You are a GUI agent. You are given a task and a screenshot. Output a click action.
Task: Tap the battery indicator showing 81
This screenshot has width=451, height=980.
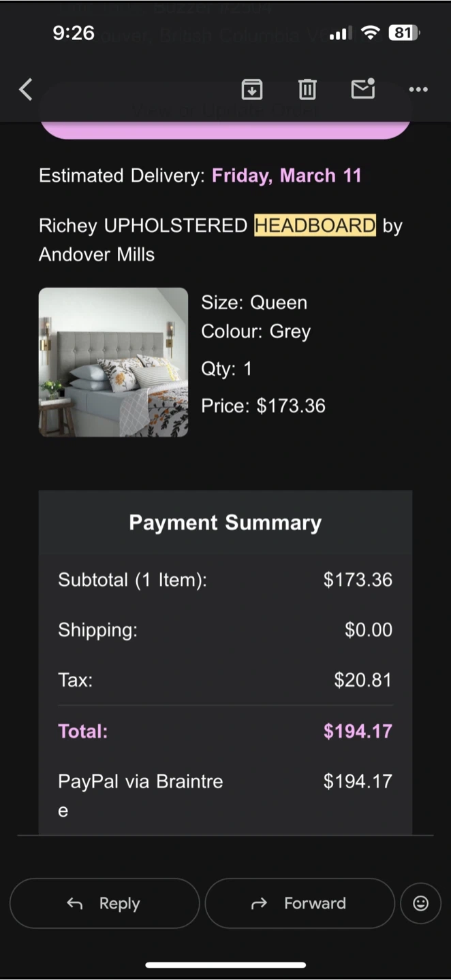404,33
